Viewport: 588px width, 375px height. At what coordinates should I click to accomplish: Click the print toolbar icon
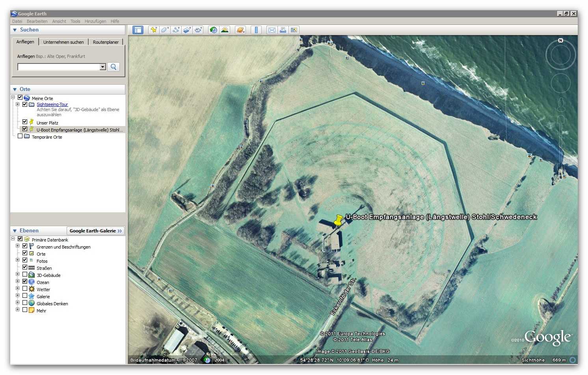(283, 30)
